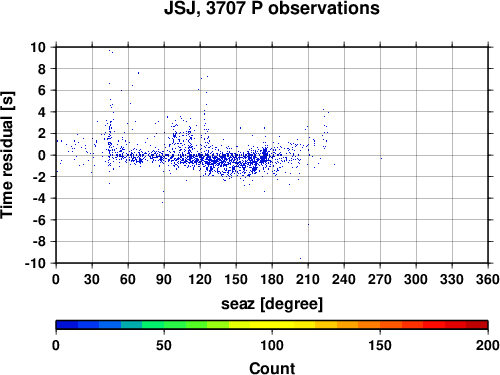Click the y-axis tick label 0
Viewport: 500px width, 375px height.
(42, 155)
